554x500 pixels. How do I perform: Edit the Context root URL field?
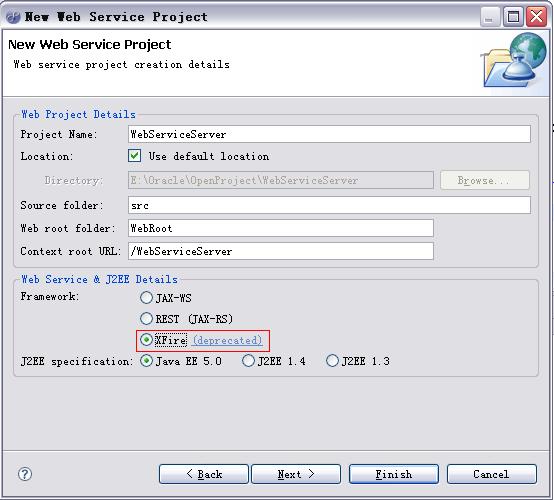(x=281, y=251)
